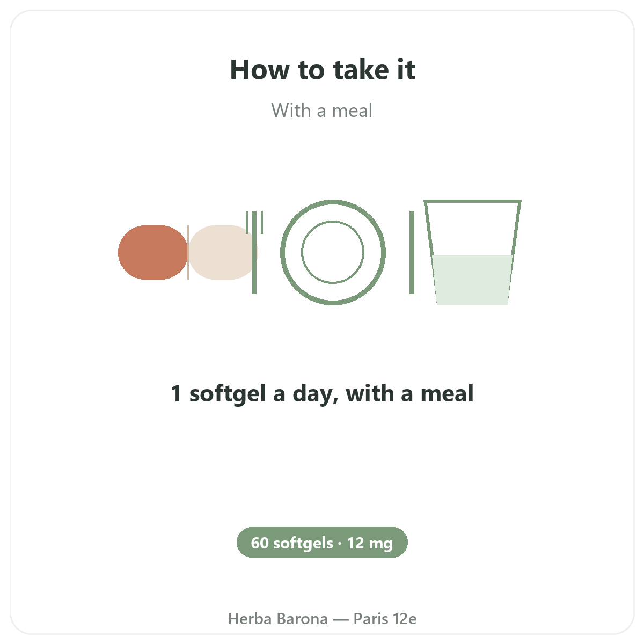
Task: Click the "How to take it" heading
Action: click(323, 70)
